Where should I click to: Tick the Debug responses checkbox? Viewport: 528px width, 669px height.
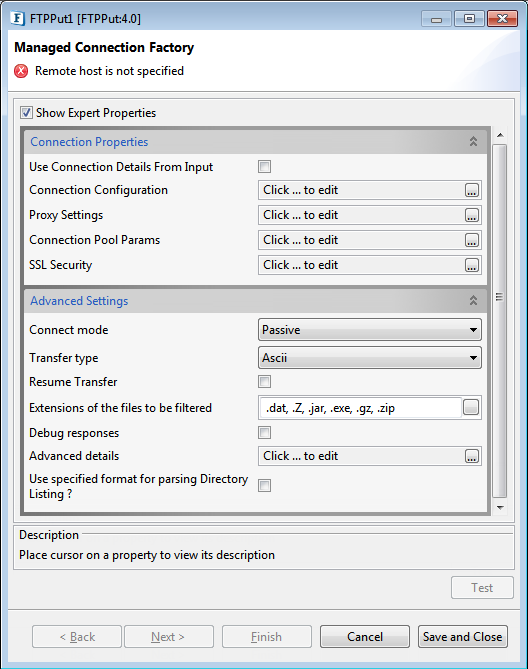[264, 433]
